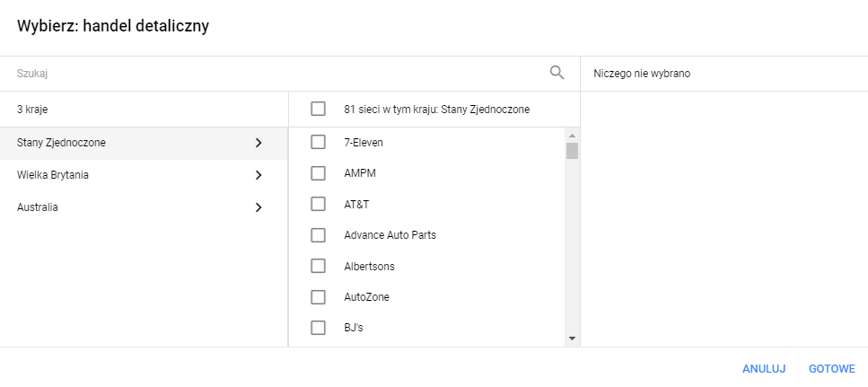Click the 7-Eleven label text
The height and width of the screenshot is (387, 868).
point(364,143)
